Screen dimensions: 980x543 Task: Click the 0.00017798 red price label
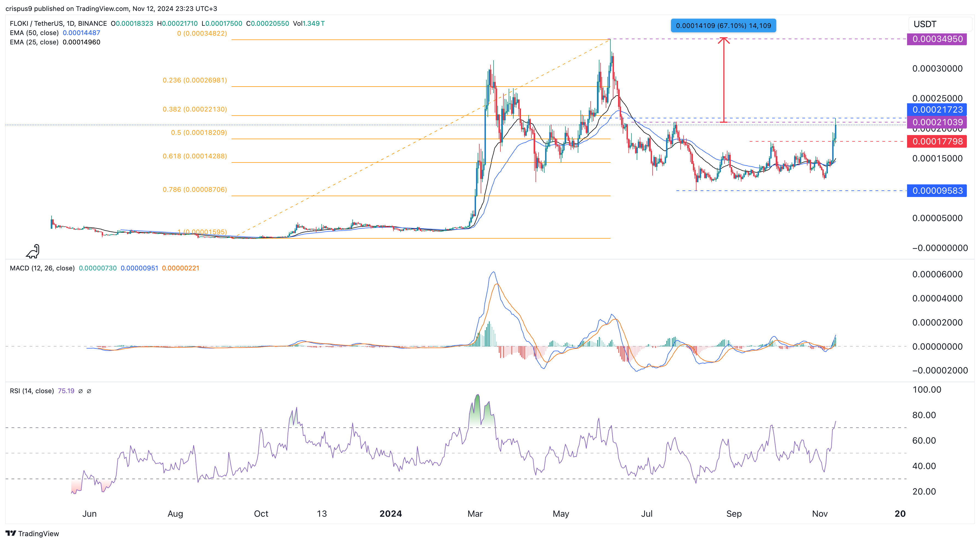[x=937, y=141]
